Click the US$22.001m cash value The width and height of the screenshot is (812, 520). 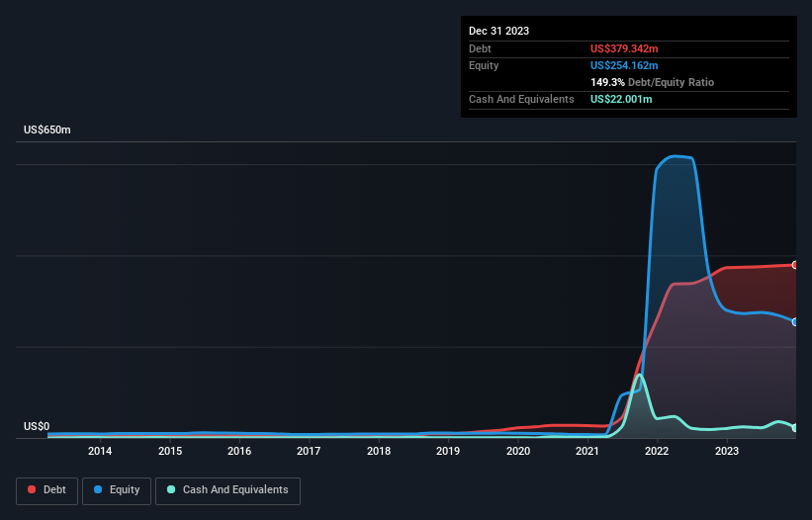pos(621,99)
